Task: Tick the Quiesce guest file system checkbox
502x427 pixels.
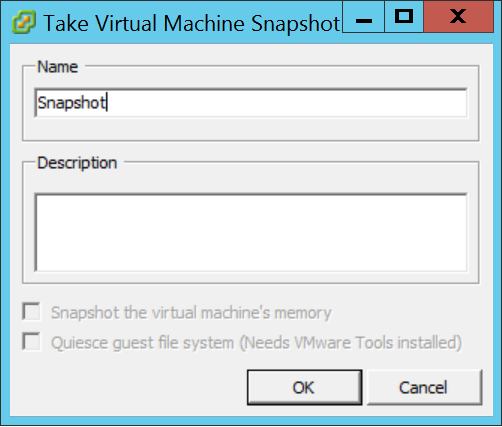Action: (x=32, y=341)
